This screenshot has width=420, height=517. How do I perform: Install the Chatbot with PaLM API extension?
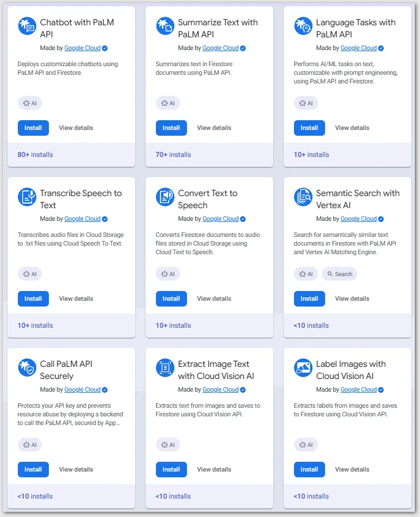33,128
